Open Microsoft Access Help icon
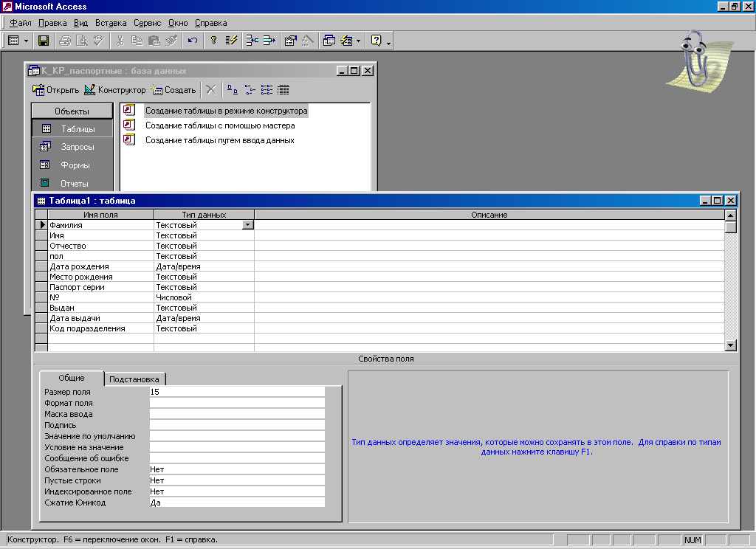The width and height of the screenshot is (756, 549). [376, 41]
